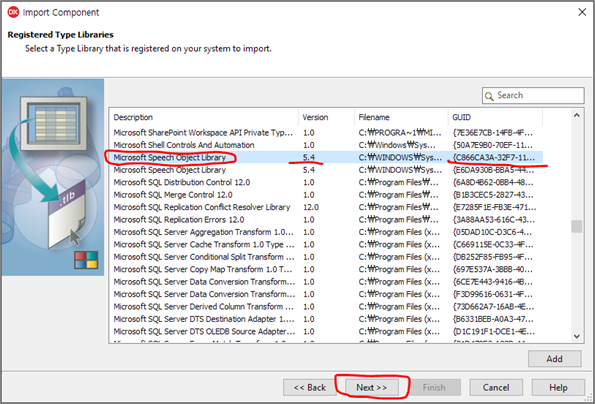The height and width of the screenshot is (404, 595).
Task: Select Microsoft SQL Server Copy Map Transform
Action: 326,269
